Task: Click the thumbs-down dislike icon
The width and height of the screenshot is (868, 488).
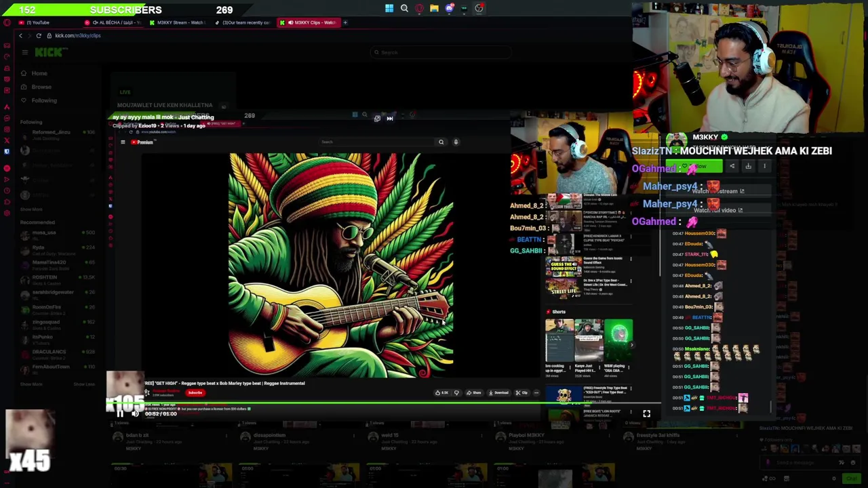Action: pyautogui.click(x=456, y=392)
